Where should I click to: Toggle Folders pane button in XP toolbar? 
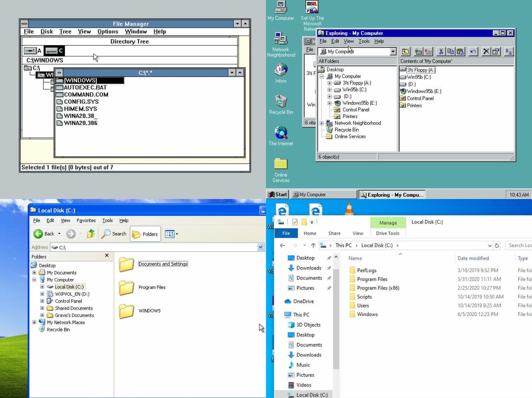click(145, 234)
